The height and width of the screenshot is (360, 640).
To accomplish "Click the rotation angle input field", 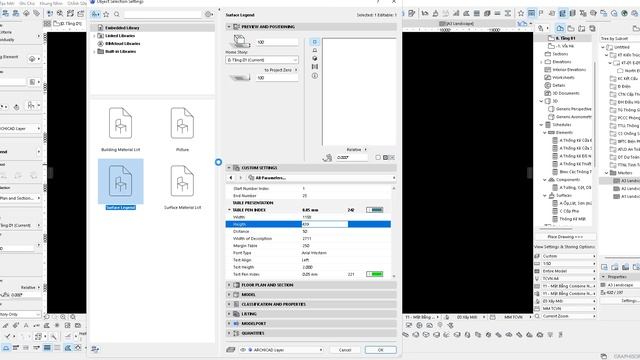I will click(x=352, y=158).
